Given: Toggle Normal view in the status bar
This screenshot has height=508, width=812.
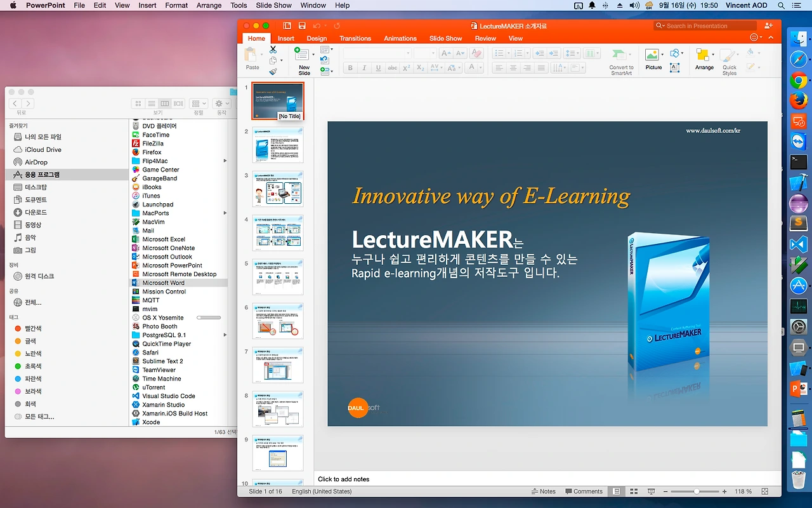Looking at the screenshot, I should coord(617,491).
